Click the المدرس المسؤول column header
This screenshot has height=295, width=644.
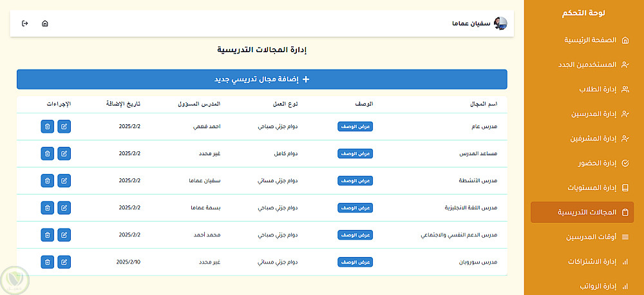pos(199,104)
